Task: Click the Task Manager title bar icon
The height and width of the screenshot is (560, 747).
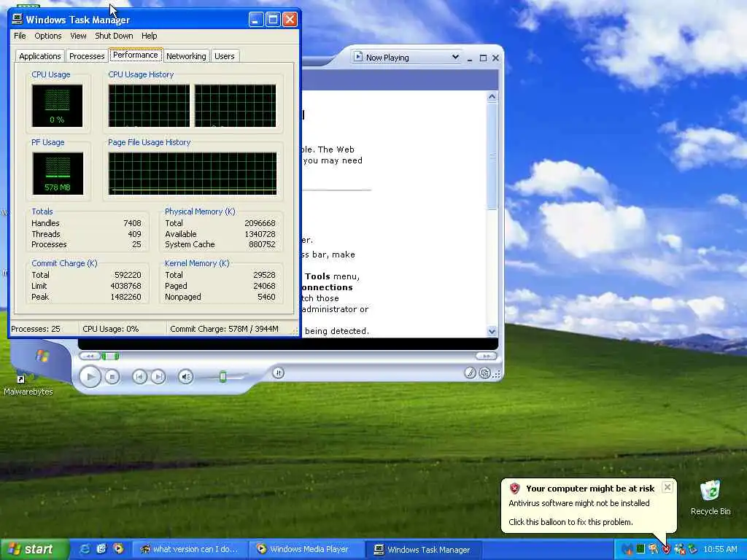Action: (x=18, y=19)
